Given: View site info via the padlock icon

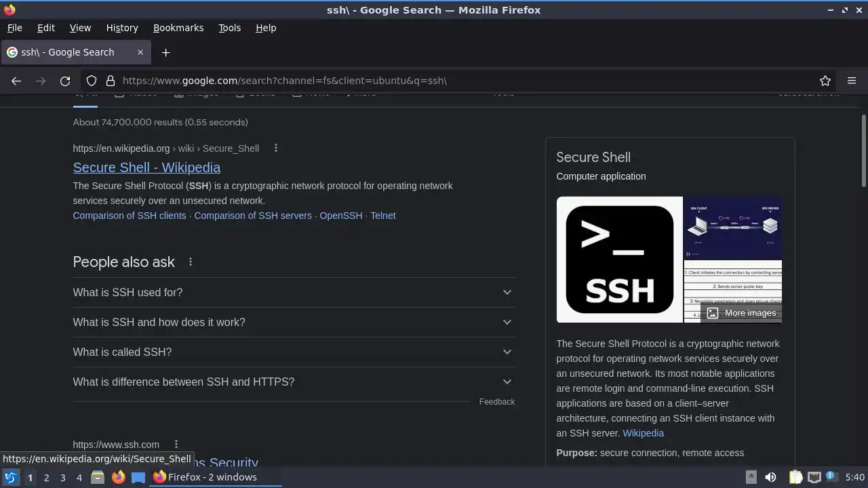Looking at the screenshot, I should (x=111, y=81).
